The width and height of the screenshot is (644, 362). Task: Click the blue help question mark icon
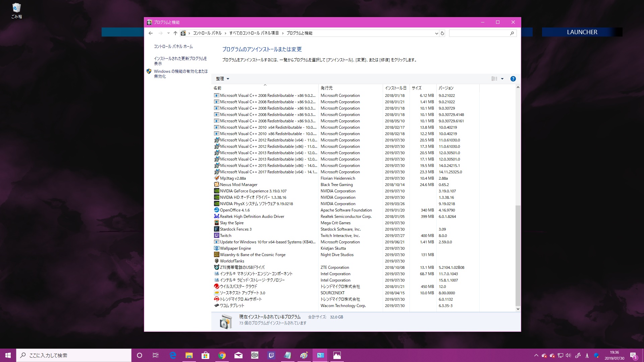tap(513, 79)
